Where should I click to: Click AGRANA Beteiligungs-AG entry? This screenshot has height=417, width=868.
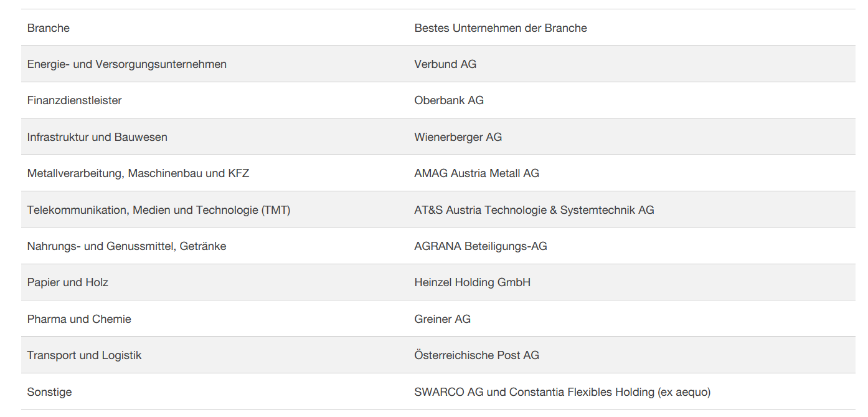pyautogui.click(x=481, y=246)
